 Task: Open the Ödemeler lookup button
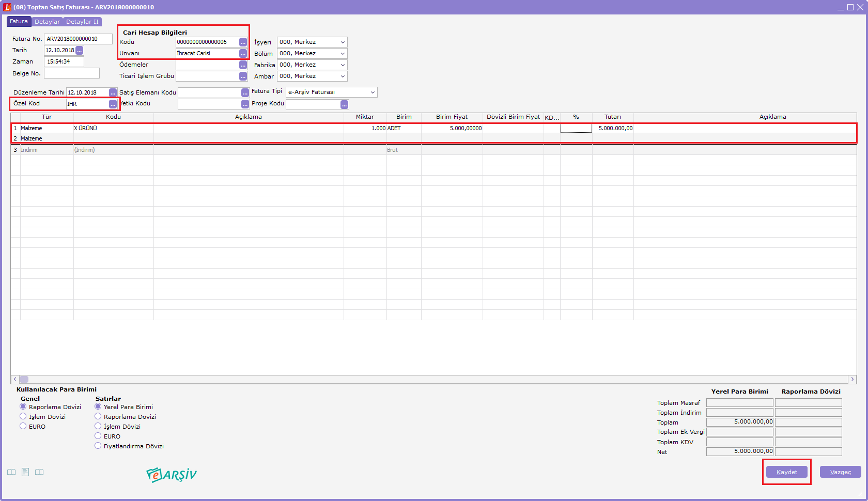coord(243,65)
